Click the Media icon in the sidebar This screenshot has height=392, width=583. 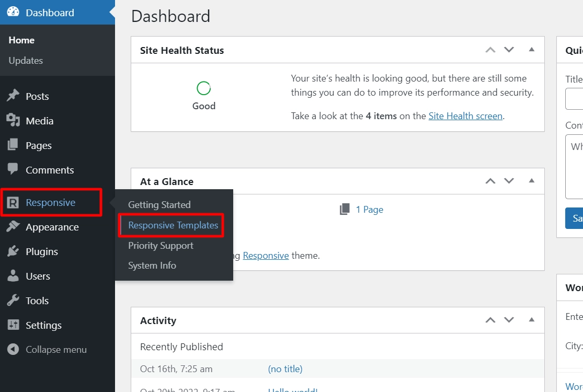point(17,120)
